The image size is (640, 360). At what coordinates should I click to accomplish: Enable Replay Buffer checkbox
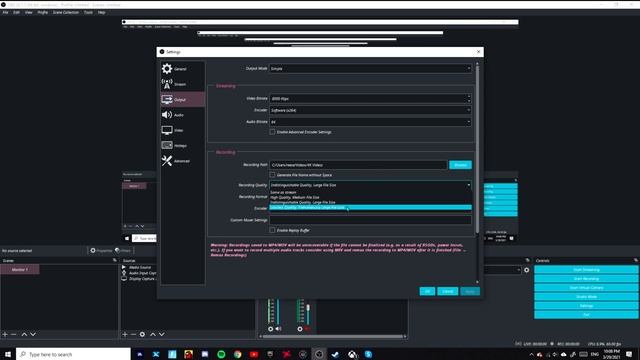pyautogui.click(x=272, y=230)
